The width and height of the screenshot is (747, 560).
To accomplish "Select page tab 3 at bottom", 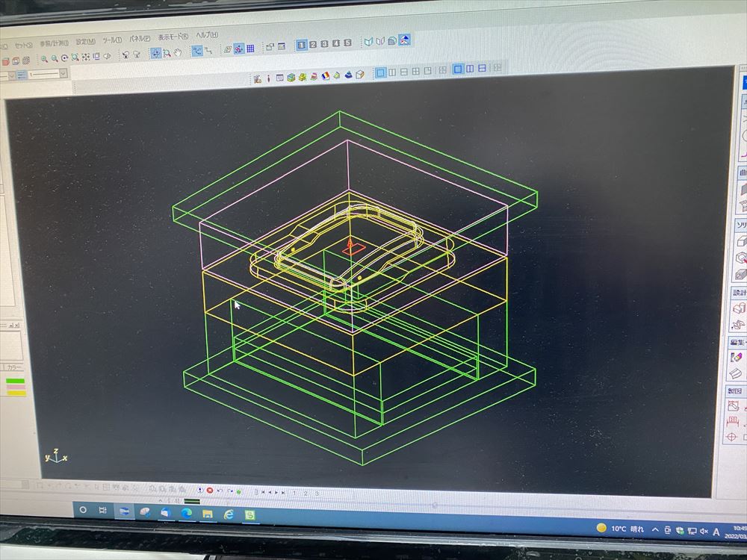I will [x=317, y=494].
